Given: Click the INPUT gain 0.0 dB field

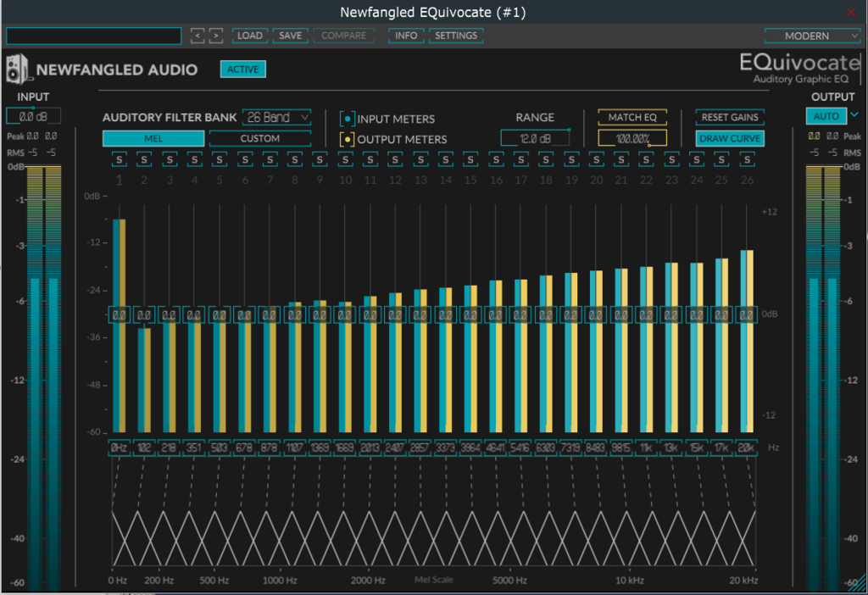Looking at the screenshot, I should tap(33, 117).
